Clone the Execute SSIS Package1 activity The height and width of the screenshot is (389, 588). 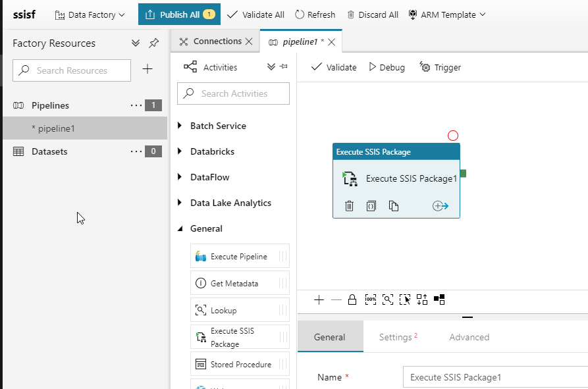394,206
